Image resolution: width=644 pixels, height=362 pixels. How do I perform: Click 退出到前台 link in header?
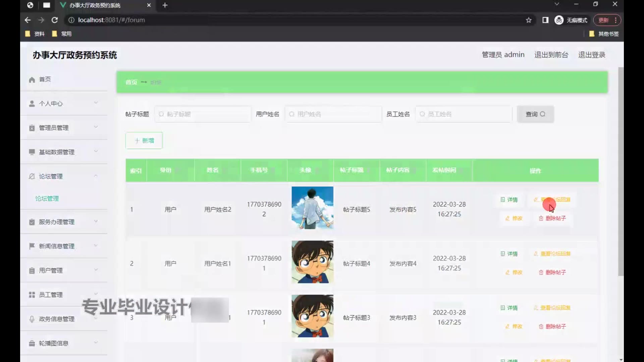pyautogui.click(x=551, y=55)
